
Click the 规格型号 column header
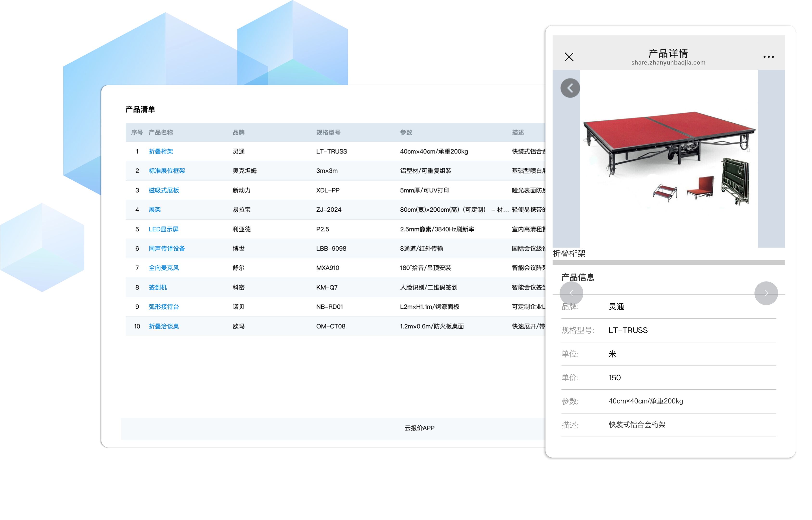click(328, 132)
